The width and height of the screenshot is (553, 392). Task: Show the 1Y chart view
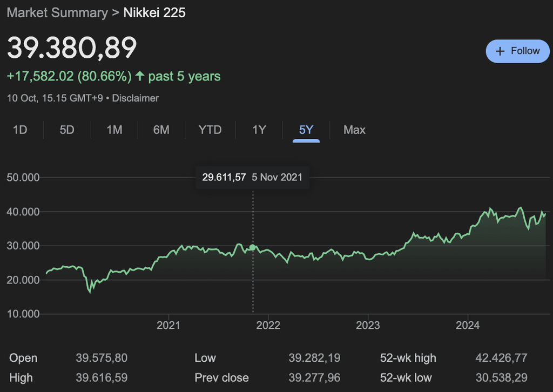coord(258,130)
